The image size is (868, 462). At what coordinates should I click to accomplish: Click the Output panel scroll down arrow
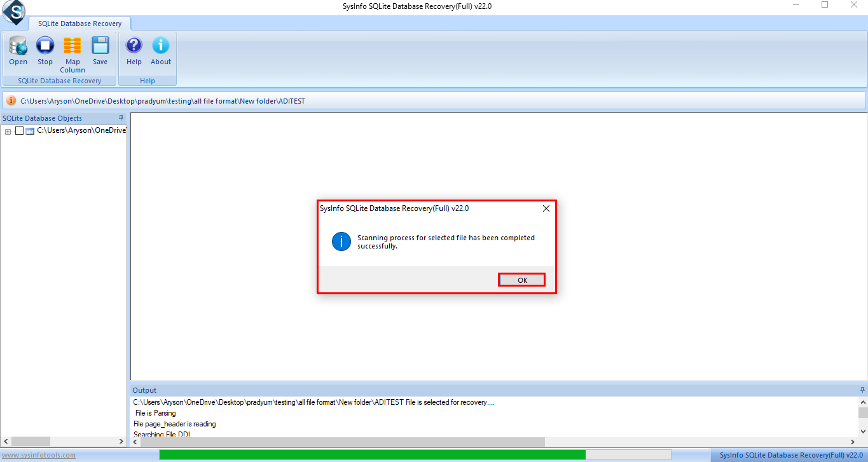pos(863,433)
